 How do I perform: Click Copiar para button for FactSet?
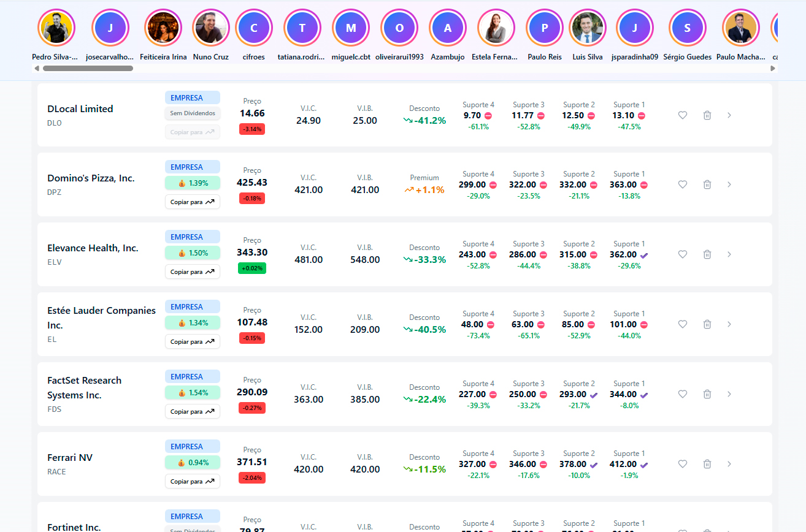192,411
